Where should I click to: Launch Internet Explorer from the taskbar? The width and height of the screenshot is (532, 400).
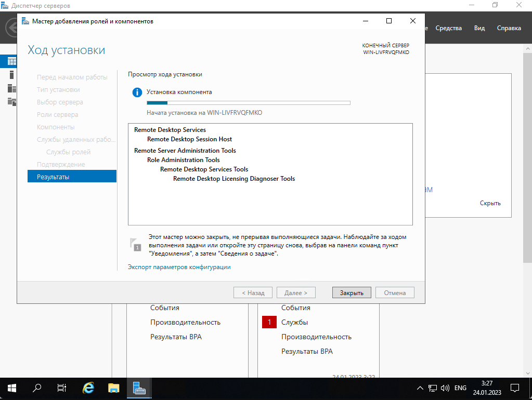coord(89,388)
